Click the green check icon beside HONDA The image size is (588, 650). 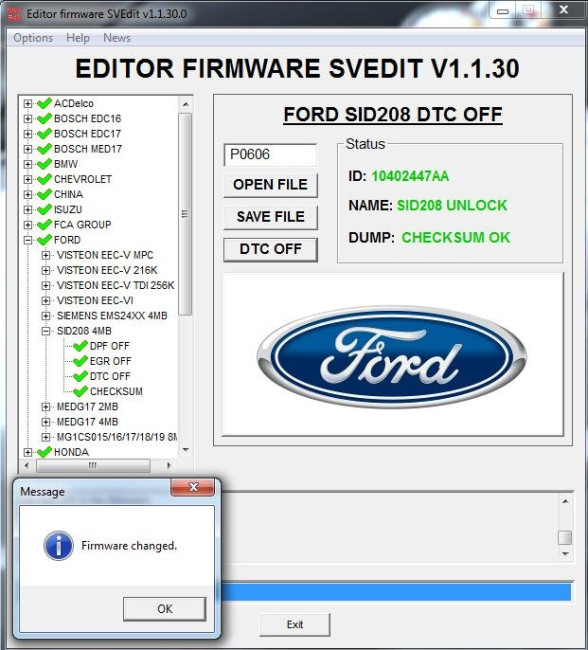coord(44,452)
